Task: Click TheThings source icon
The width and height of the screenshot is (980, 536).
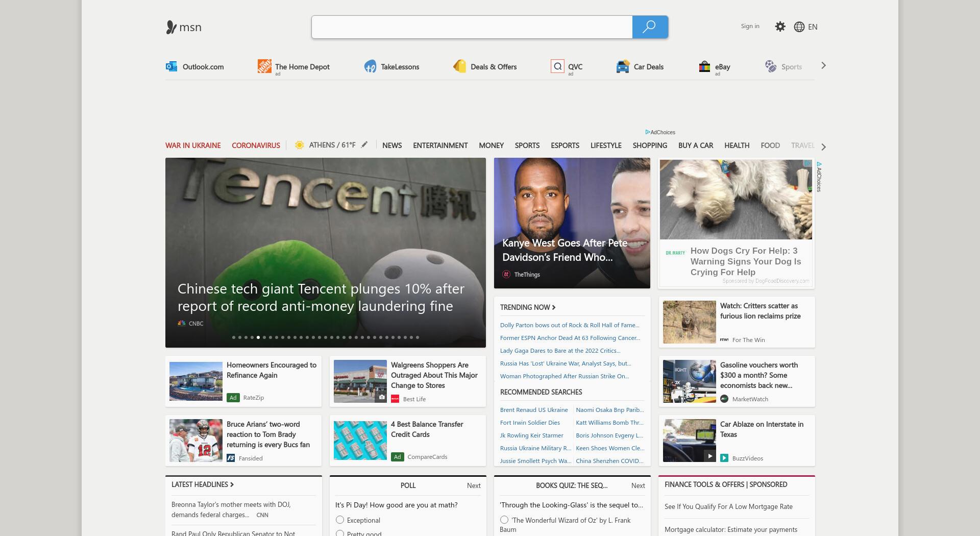Action: 506,274
